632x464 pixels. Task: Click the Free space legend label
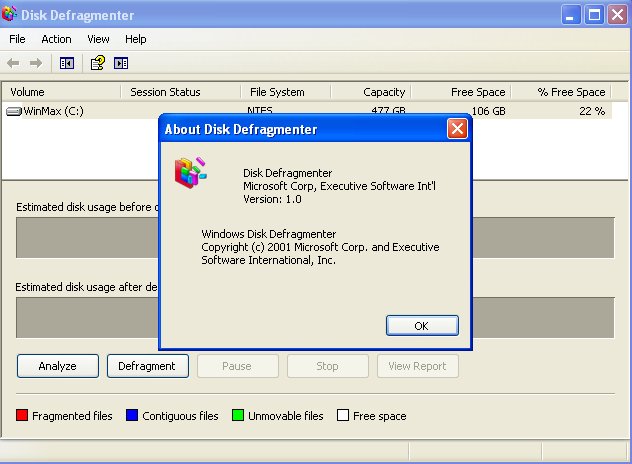(380, 416)
